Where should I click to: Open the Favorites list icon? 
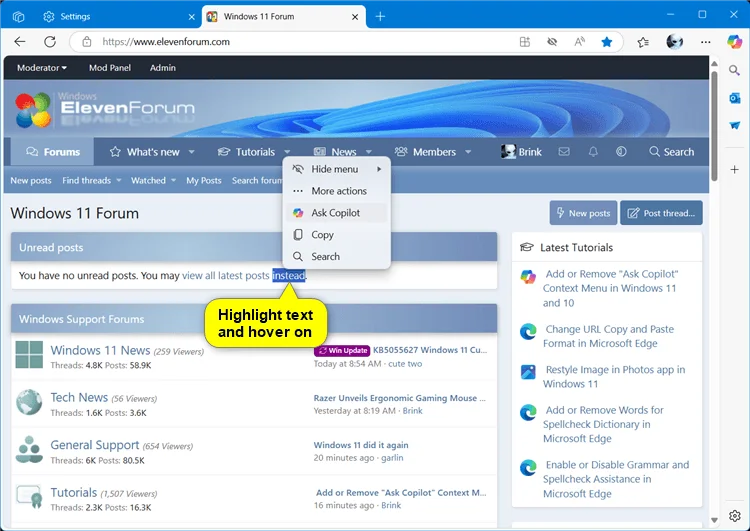[643, 42]
